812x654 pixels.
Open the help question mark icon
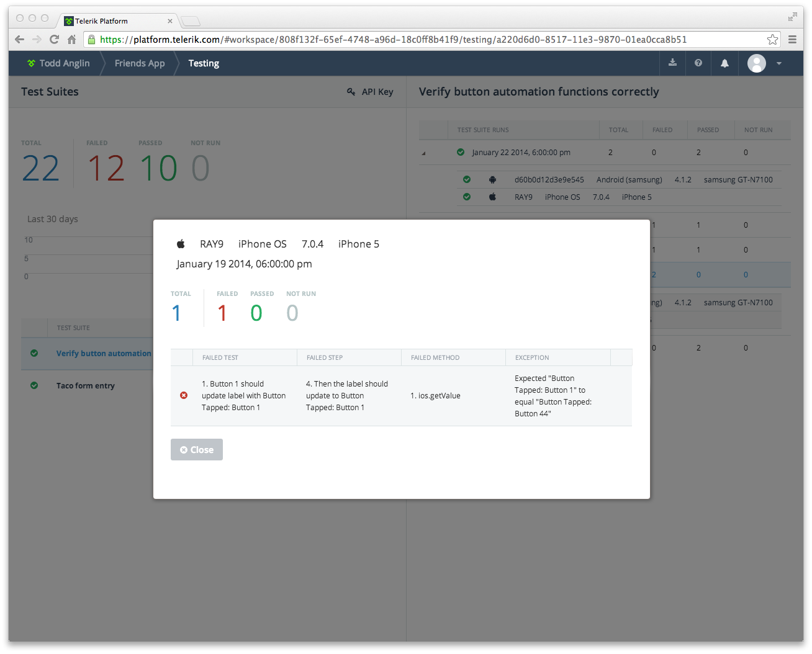coord(698,63)
